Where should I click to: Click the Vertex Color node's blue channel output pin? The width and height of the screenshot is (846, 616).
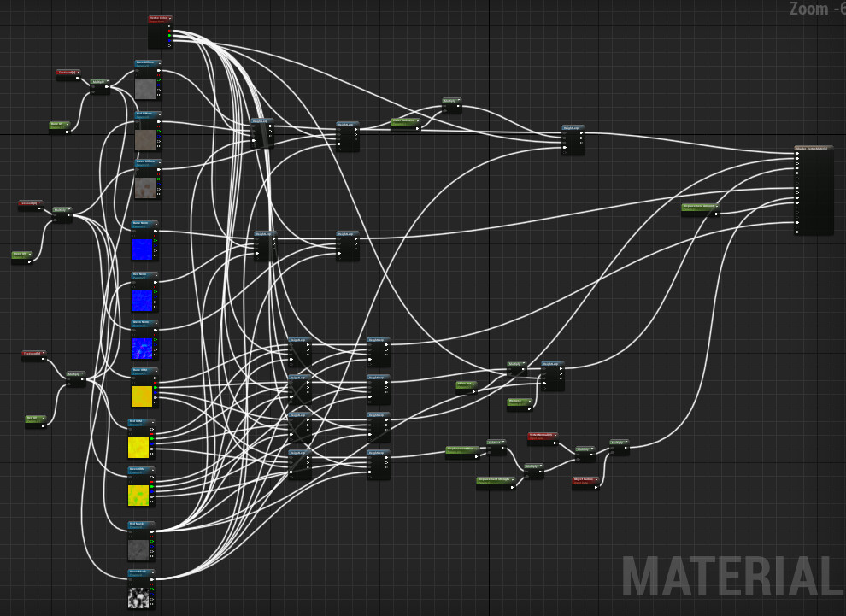point(169,40)
